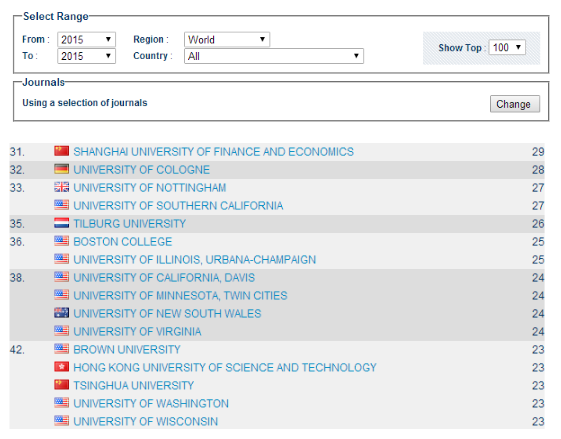The height and width of the screenshot is (439, 561).
Task: Click the Change journals button
Action: [514, 104]
